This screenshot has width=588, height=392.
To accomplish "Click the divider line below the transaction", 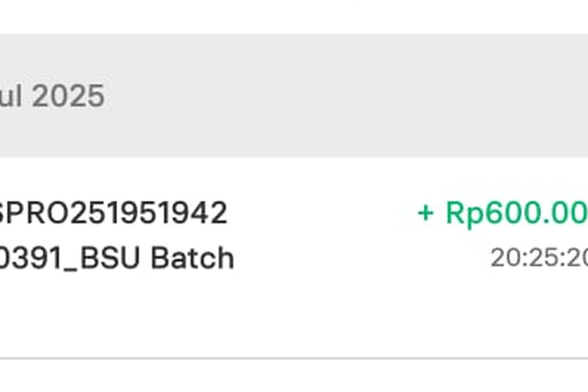I will [294, 358].
